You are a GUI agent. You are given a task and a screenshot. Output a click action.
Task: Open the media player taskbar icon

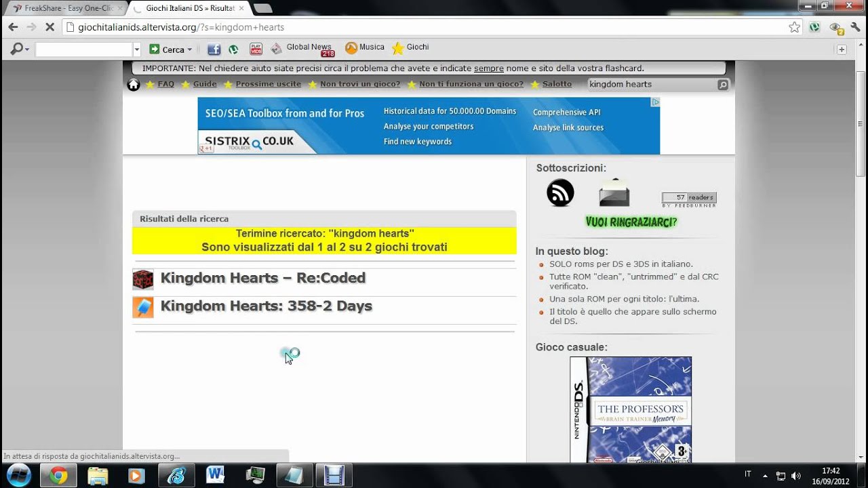click(136, 476)
